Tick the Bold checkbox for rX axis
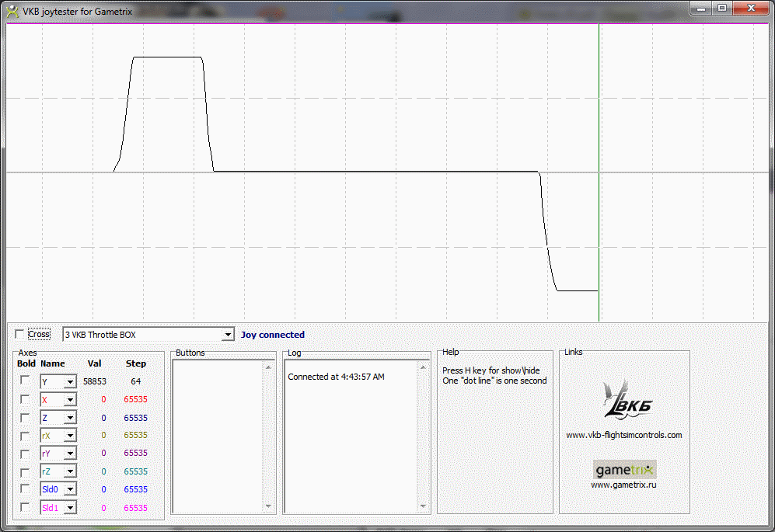The image size is (775, 532). [25, 436]
